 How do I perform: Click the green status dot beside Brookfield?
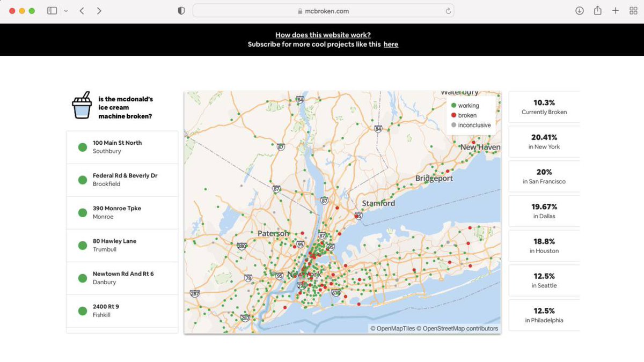point(83,180)
